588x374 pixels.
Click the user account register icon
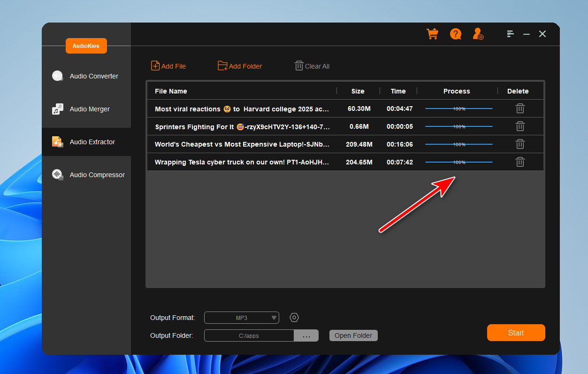(478, 34)
